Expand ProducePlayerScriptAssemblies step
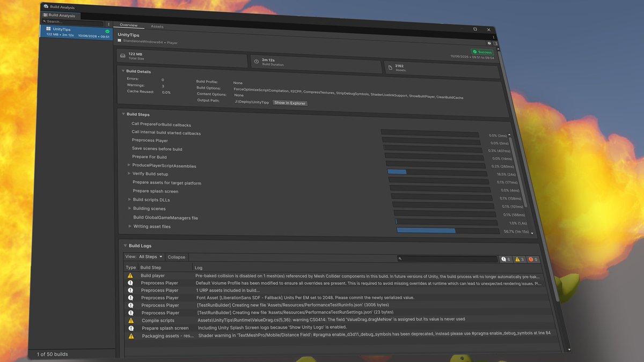 pyautogui.click(x=129, y=165)
